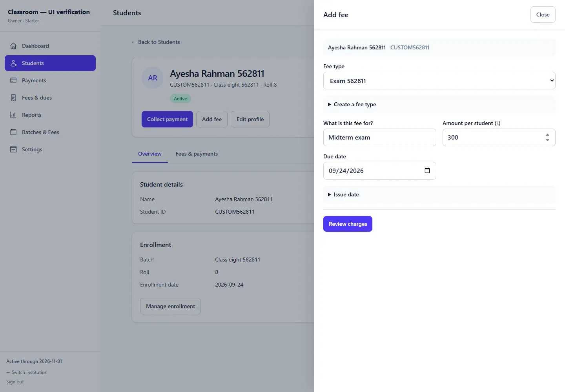Decrease amount with the stepper down arrow
This screenshot has height=392, width=565.
coord(547,140)
